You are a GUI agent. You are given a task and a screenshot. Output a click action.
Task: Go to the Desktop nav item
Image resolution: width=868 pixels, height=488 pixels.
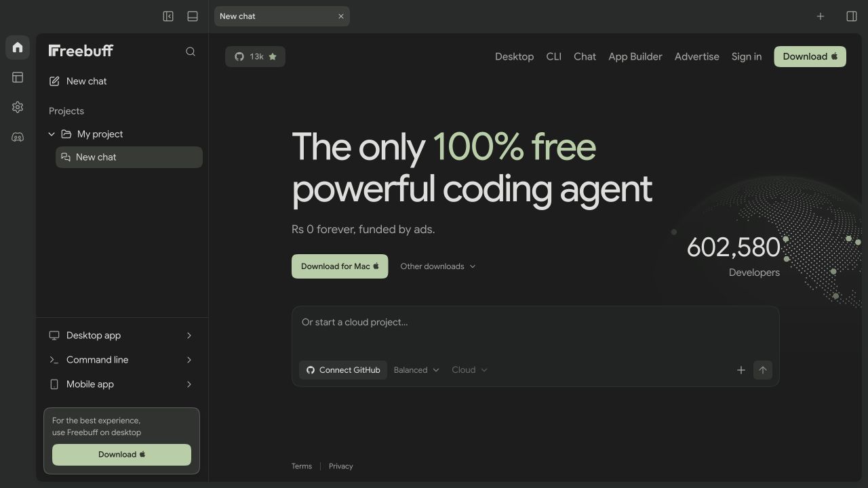(514, 57)
